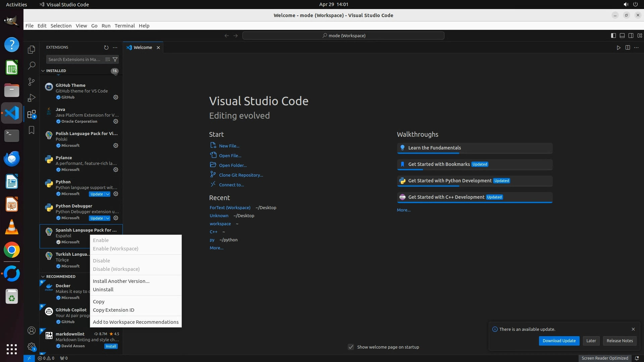This screenshot has height=362, width=644.
Task: Click the Search Extensions in Marketplace field
Action: (x=74, y=59)
